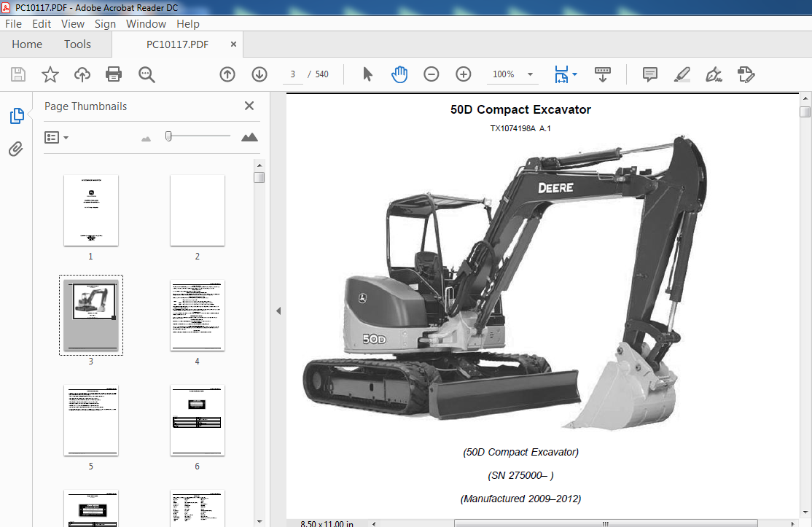The width and height of the screenshot is (812, 527).
Task: Select page 5 thumbnail
Action: tap(91, 421)
